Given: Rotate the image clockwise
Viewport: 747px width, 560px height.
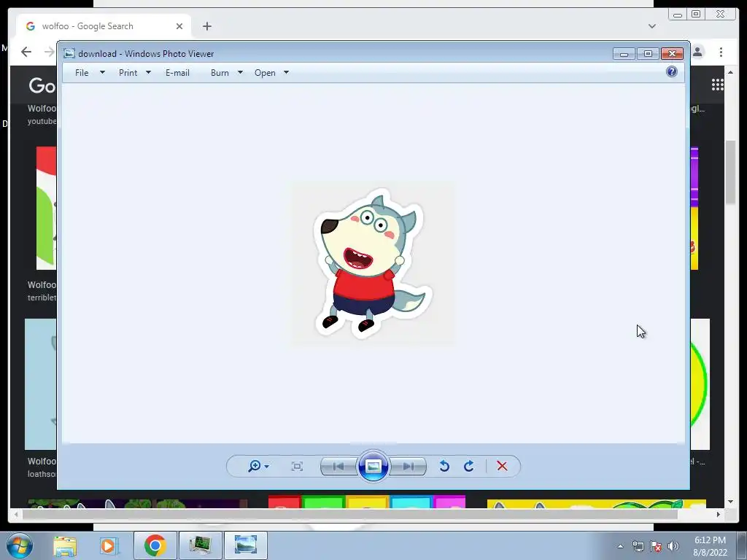Looking at the screenshot, I should 469,466.
